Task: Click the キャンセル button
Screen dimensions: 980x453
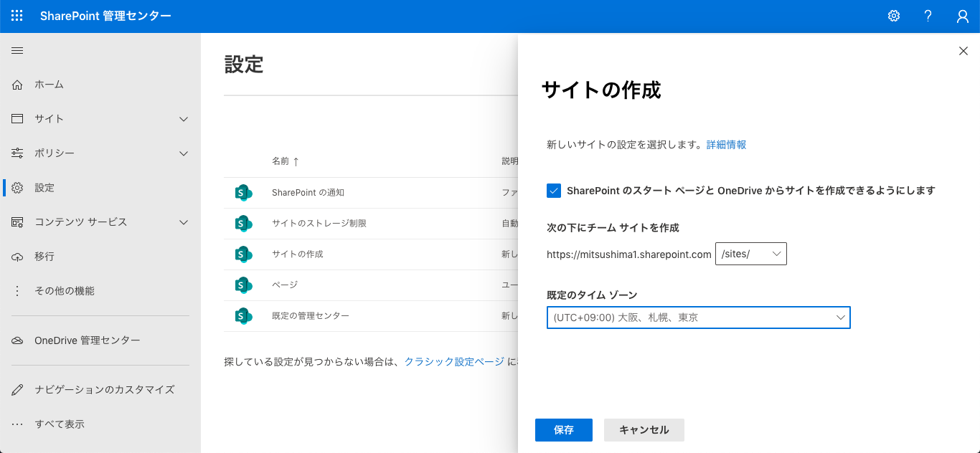Action: tap(644, 430)
